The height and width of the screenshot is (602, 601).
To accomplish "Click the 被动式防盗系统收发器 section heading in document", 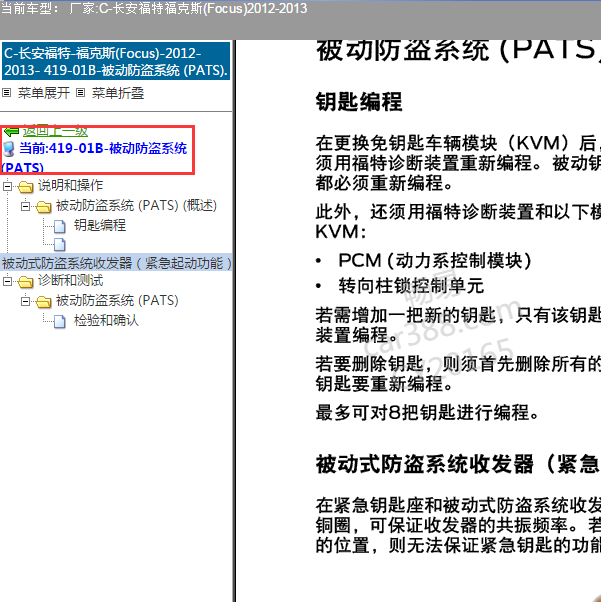I will click(458, 464).
